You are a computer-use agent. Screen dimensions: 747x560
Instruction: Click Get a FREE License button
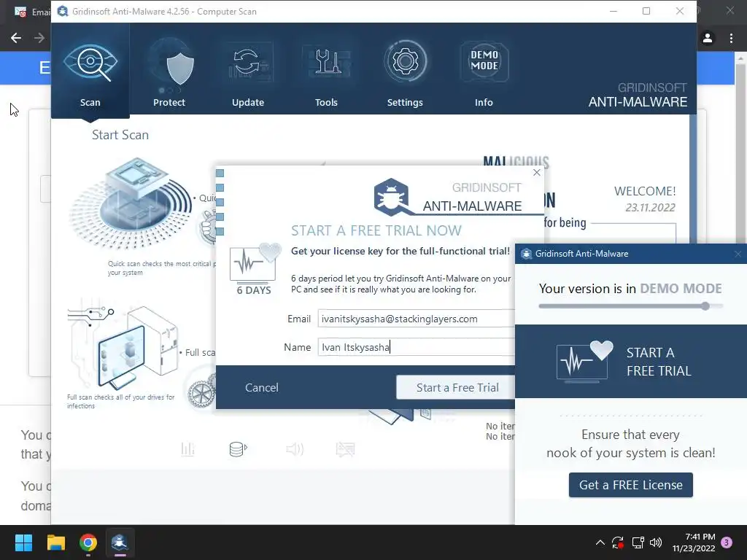pyautogui.click(x=630, y=485)
